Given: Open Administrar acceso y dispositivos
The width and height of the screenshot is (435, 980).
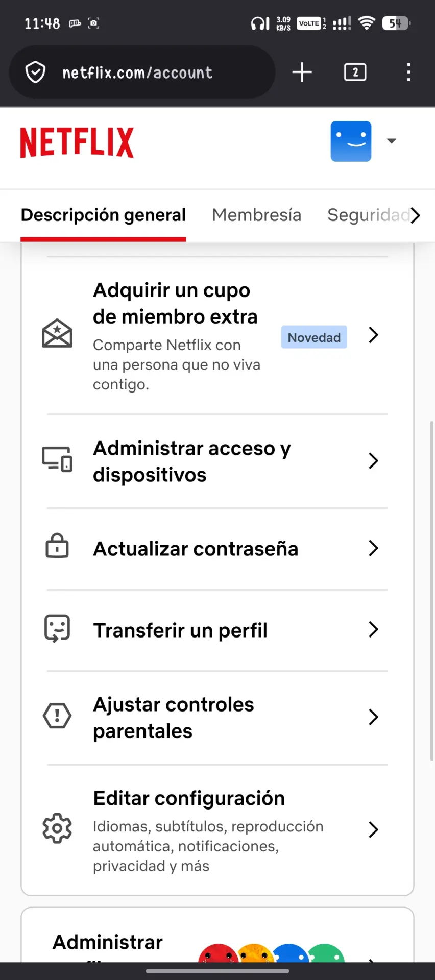Looking at the screenshot, I should coord(217,461).
